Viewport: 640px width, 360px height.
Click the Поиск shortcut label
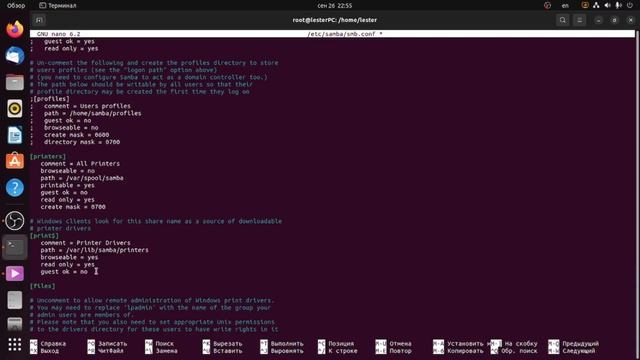pyautogui.click(x=164, y=344)
